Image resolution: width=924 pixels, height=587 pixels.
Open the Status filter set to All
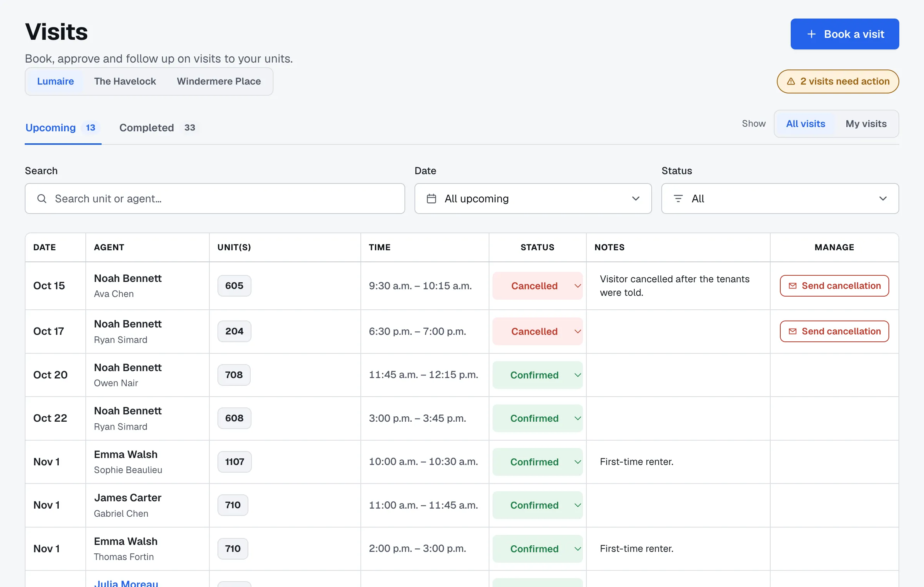pyautogui.click(x=780, y=198)
